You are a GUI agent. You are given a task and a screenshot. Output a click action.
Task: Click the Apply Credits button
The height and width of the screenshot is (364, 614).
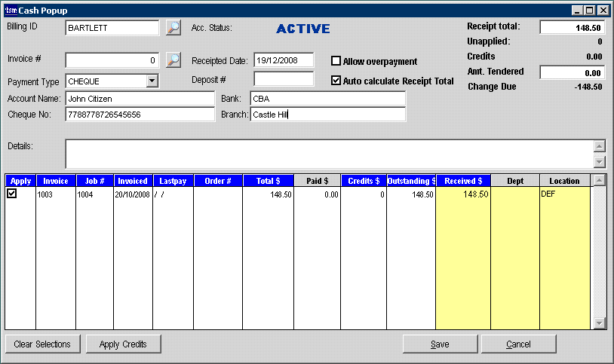coord(122,344)
